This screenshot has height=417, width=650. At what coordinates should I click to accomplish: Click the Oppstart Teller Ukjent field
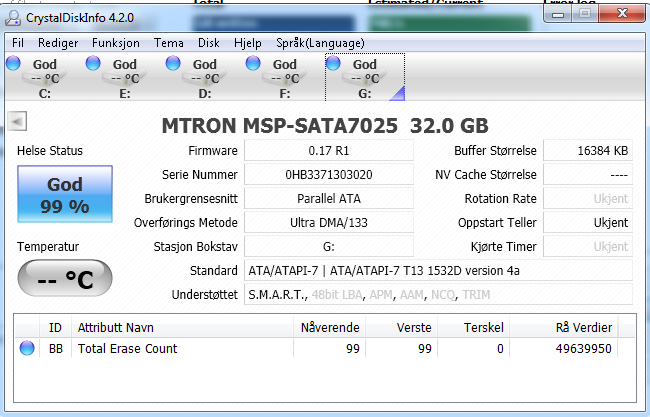[x=588, y=223]
